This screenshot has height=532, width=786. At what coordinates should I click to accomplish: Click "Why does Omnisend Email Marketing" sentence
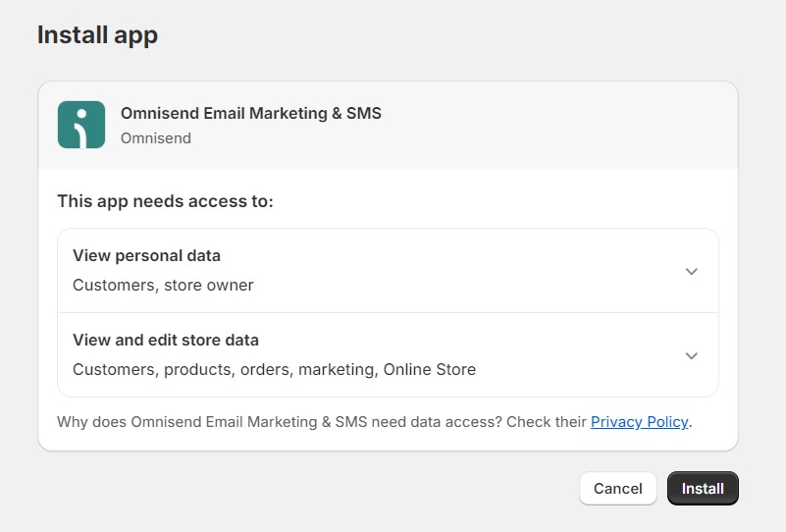375,422
